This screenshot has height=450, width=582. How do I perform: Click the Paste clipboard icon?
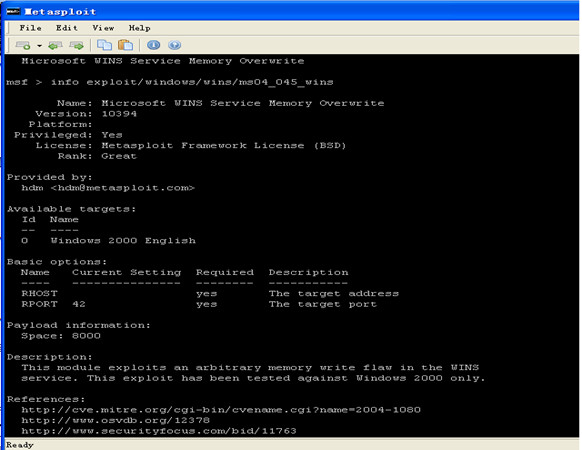tap(125, 45)
